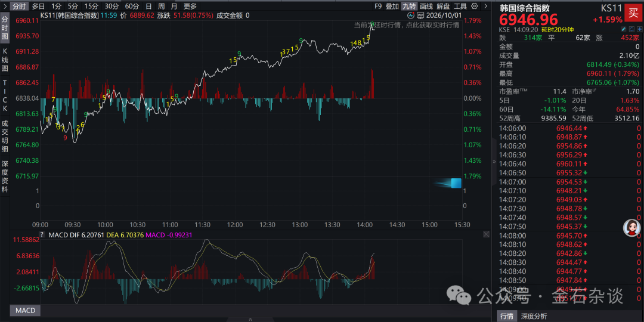Click the assistant avatar icon
The image size is (644, 322).
coord(631,228)
